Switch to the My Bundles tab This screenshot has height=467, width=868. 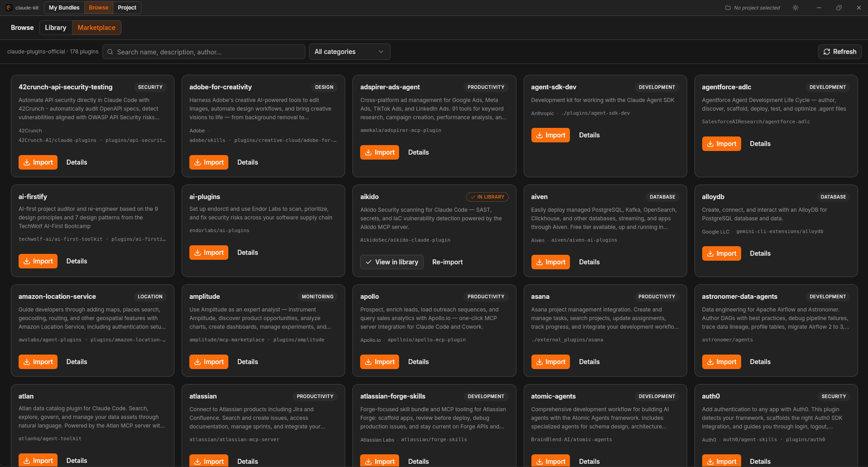click(64, 8)
